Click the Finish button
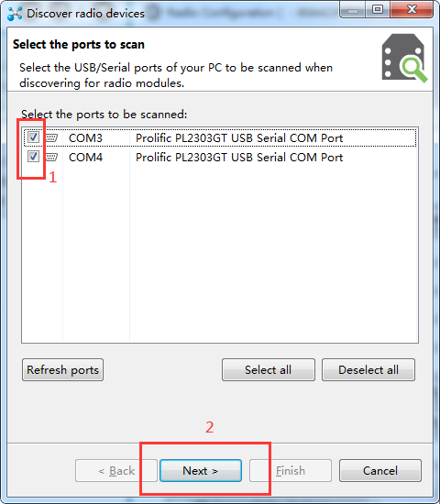 pyautogui.click(x=291, y=471)
